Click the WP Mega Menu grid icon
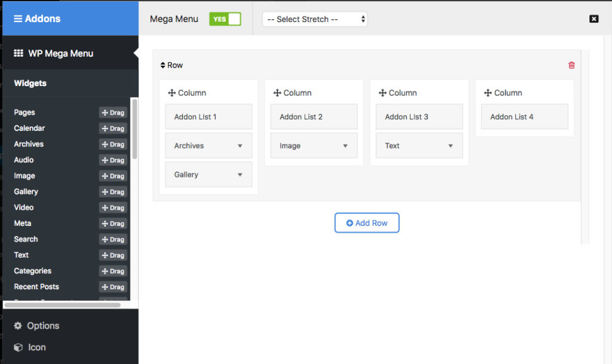The height and width of the screenshot is (364, 612). [19, 53]
